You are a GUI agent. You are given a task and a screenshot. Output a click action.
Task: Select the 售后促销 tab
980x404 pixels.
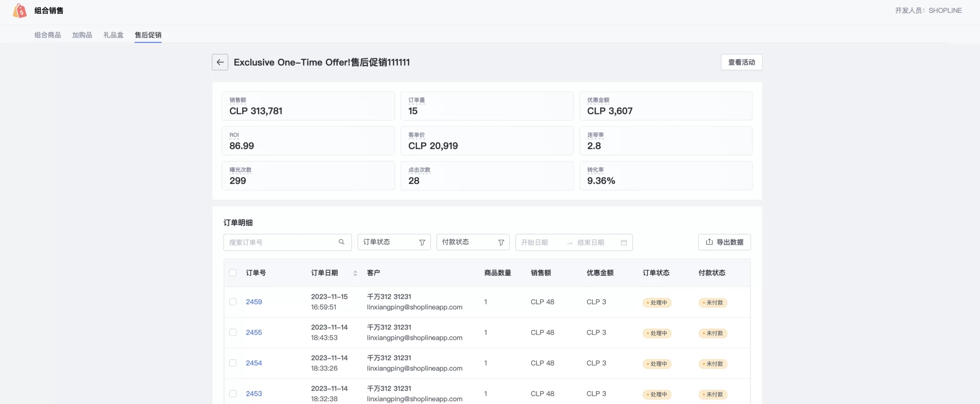pos(148,35)
